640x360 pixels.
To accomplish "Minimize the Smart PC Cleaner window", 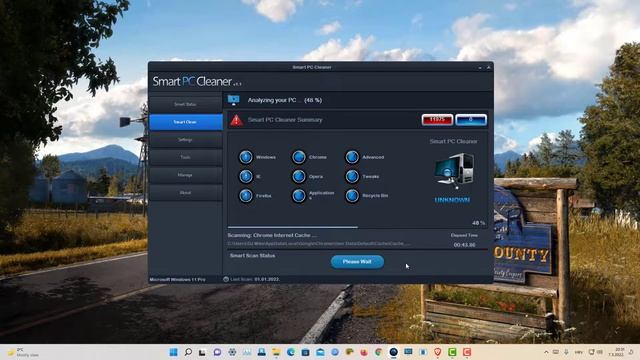I will (x=480, y=67).
